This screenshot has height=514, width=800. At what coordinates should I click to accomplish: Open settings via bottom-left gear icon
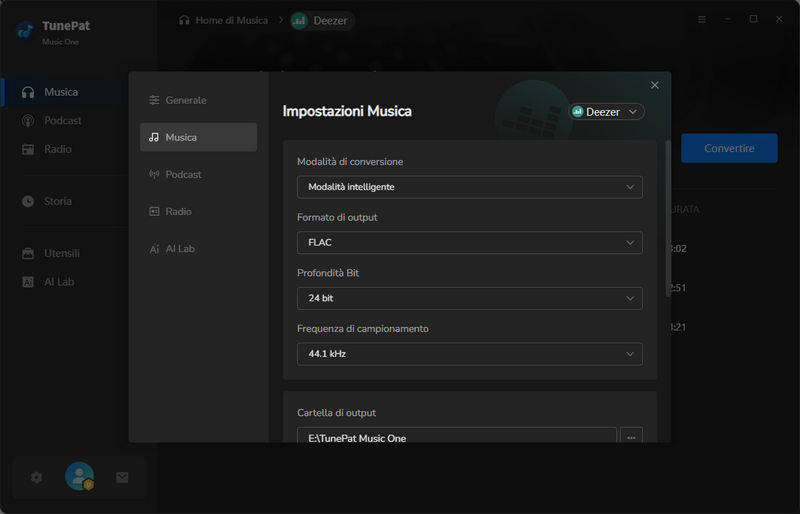click(x=36, y=477)
